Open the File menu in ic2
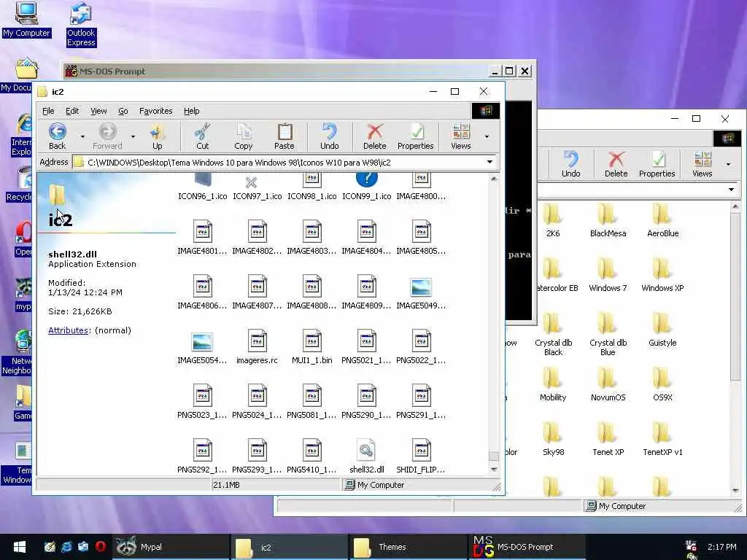747x560 pixels. (48, 111)
